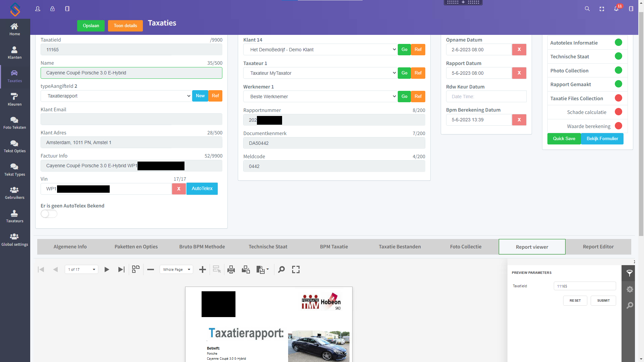Click the user profile icon in header
Screen dimensions: 644x362
38,9
